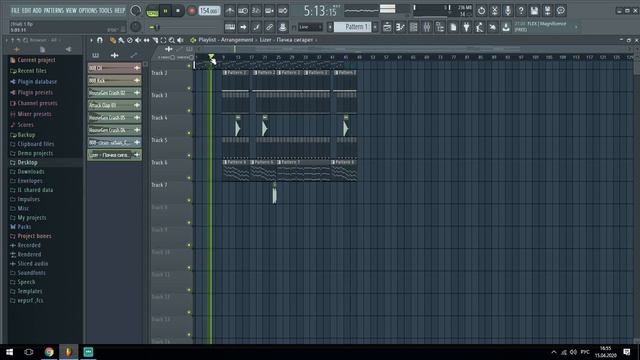Toggle countdown before recording
Screen dimensions: 640x360
point(256,11)
